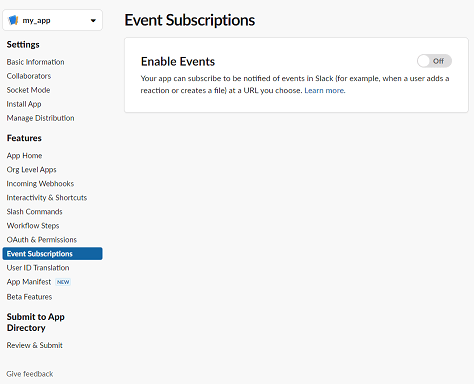Click the my_app logo icon
474x384 pixels.
(x=13, y=20)
